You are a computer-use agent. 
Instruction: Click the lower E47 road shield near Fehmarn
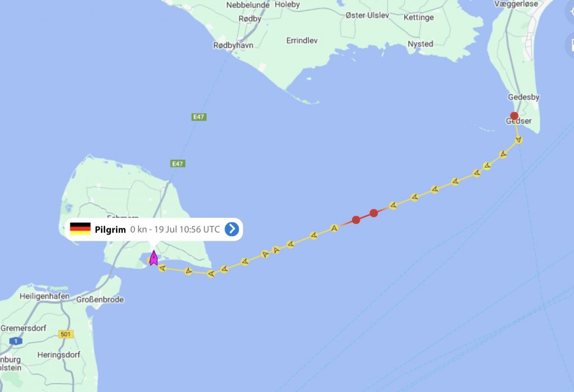178,164
